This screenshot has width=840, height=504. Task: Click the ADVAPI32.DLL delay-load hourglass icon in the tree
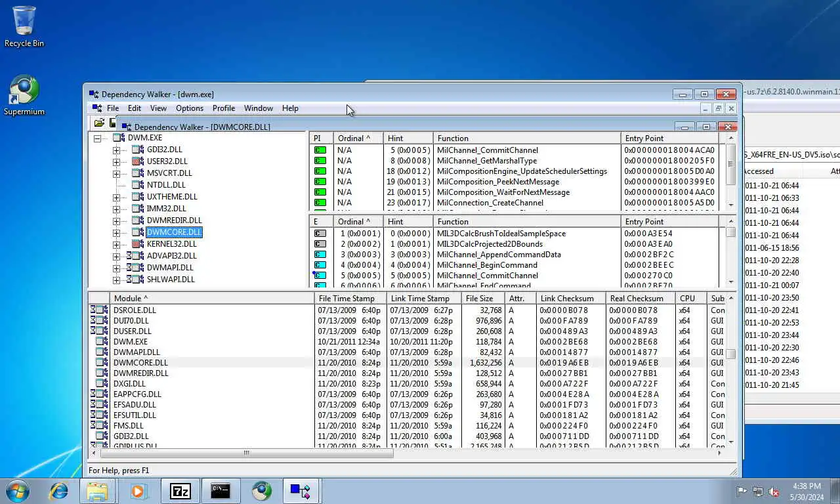(x=129, y=256)
